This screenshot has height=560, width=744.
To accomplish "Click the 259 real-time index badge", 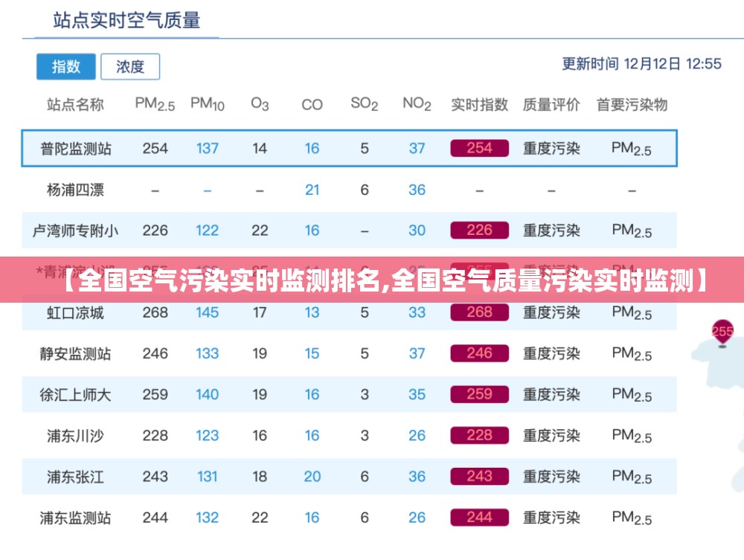I will [479, 394].
